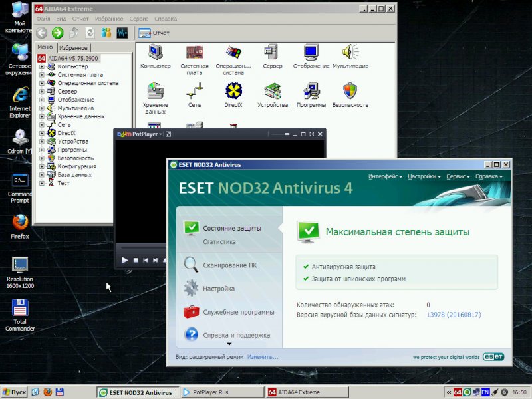Viewport: 532px width, 399px height.
Task: Open the DirectX icon in AIDA64 main pane
Action: [233, 95]
